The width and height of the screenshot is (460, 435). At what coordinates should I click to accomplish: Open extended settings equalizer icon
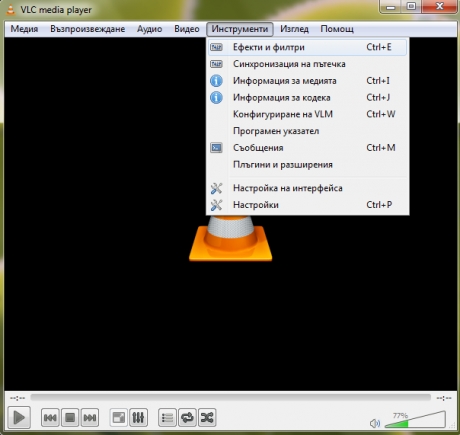pyautogui.click(x=138, y=417)
